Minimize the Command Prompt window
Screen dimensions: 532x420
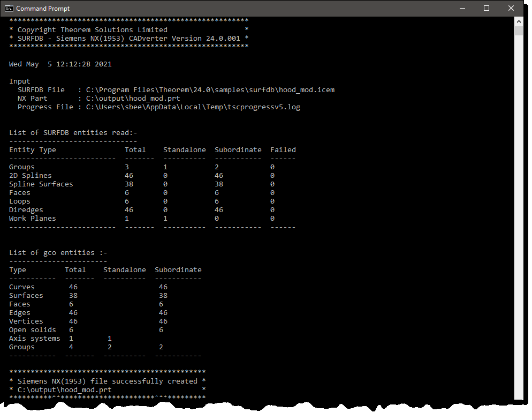[462, 9]
